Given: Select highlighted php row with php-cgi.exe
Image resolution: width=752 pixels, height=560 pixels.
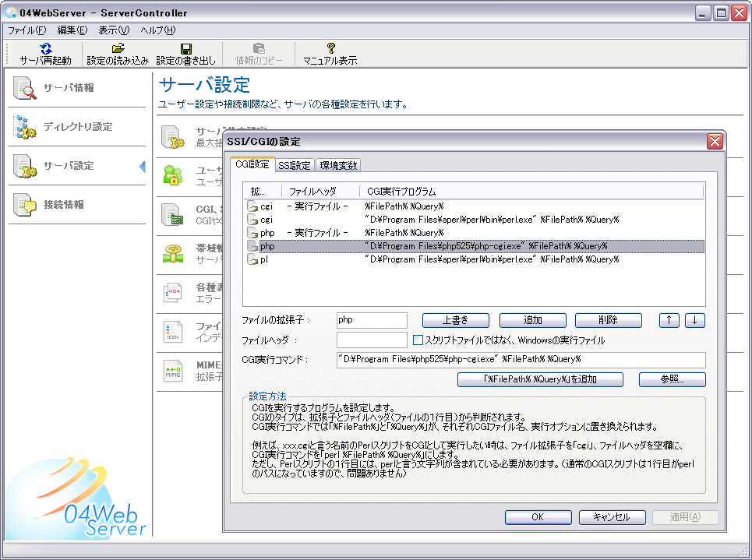Looking at the screenshot, I should click(474, 246).
